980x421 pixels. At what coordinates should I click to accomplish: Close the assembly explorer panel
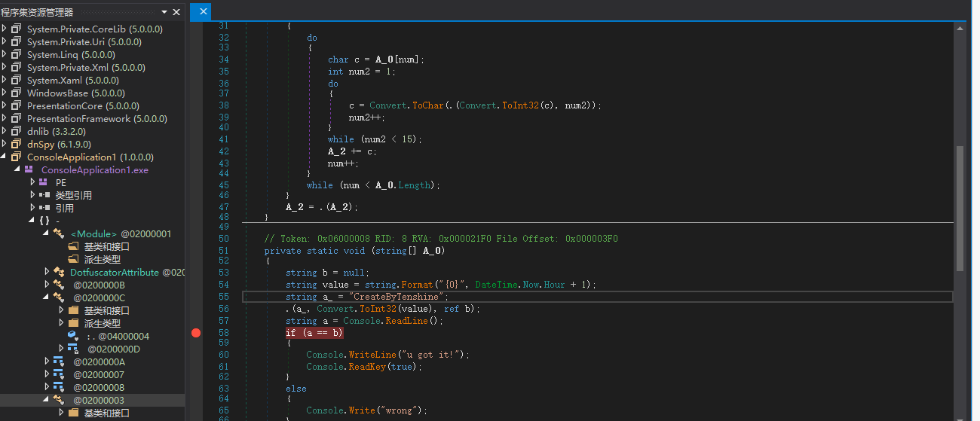176,12
